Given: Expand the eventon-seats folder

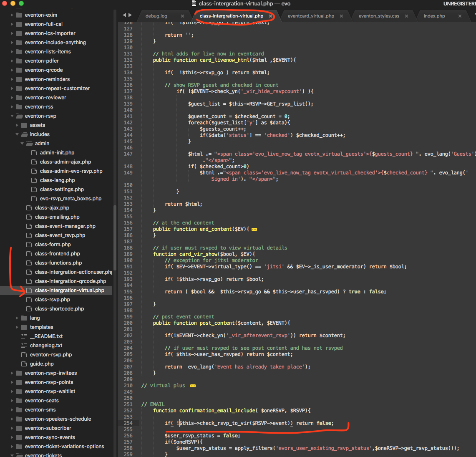Looking at the screenshot, I should (12, 401).
